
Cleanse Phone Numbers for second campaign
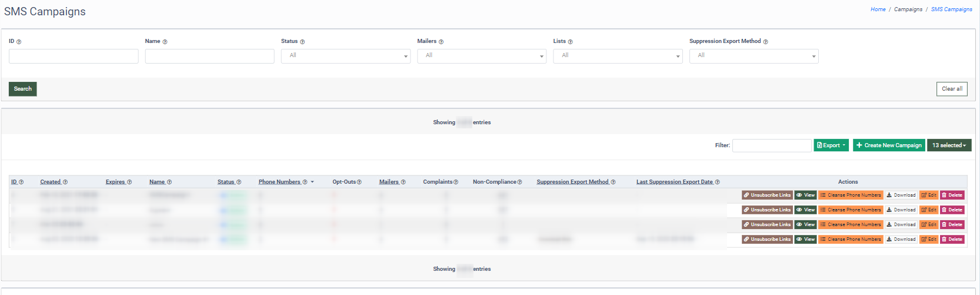click(851, 210)
